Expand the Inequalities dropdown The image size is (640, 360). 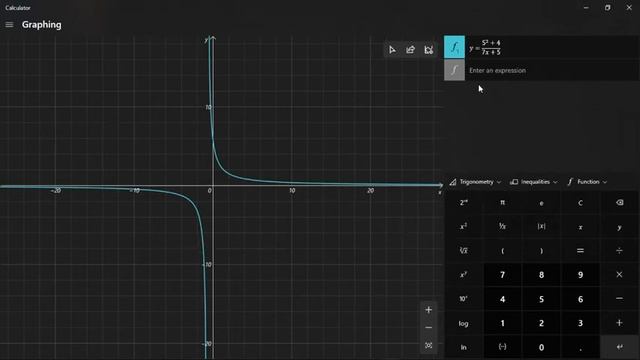click(534, 182)
